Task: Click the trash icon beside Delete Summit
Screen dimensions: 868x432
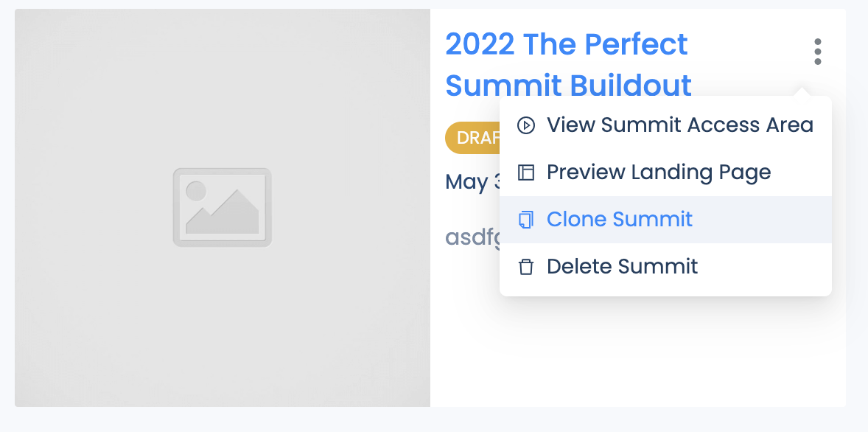Action: pyautogui.click(x=526, y=267)
